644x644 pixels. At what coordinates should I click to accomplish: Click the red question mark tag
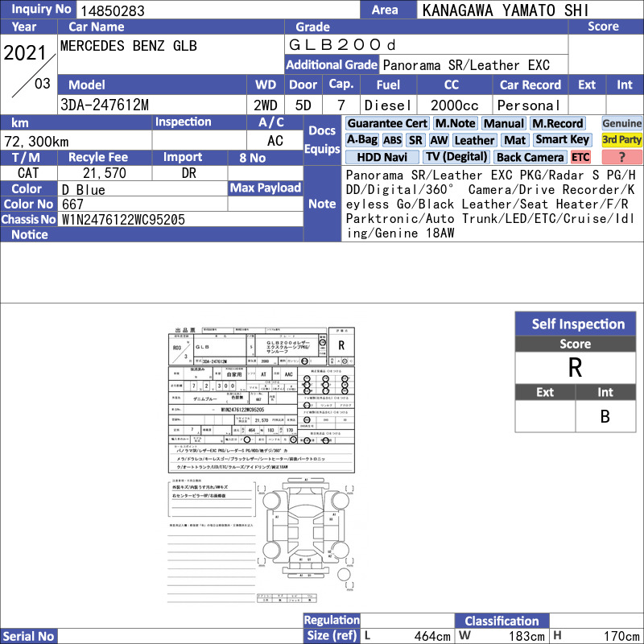[x=621, y=157]
